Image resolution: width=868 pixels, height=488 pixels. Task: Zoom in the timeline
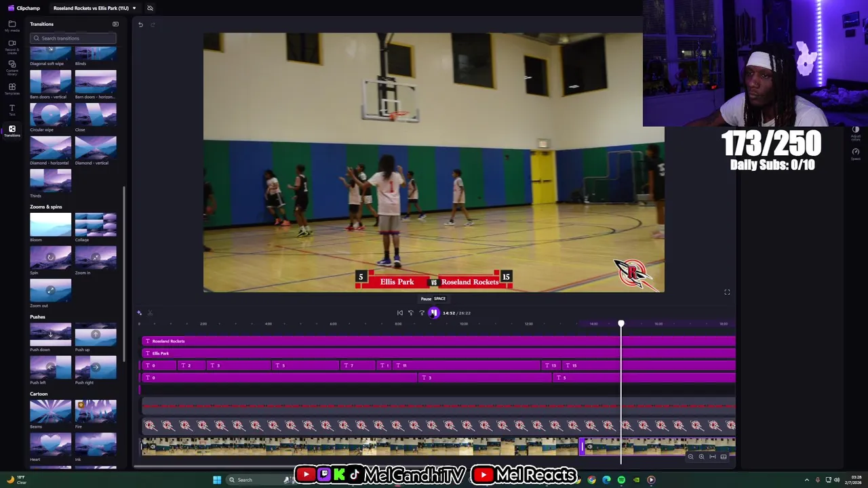(701, 457)
